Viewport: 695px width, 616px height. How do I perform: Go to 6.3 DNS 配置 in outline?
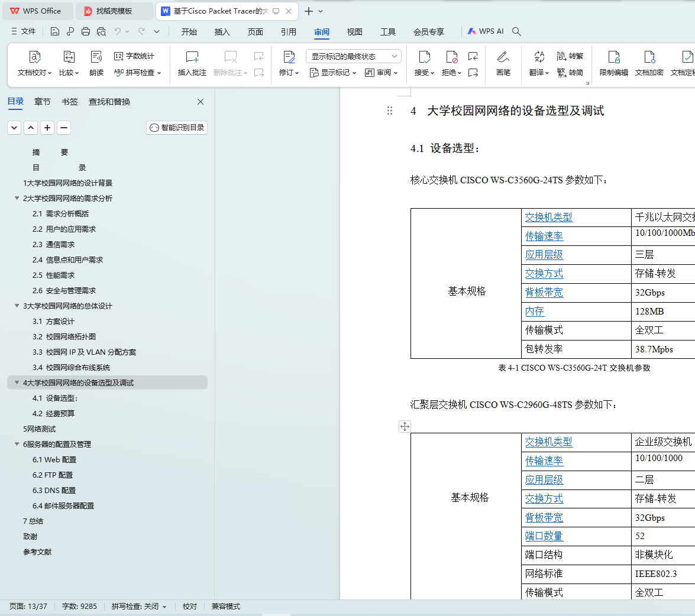pyautogui.click(x=54, y=490)
